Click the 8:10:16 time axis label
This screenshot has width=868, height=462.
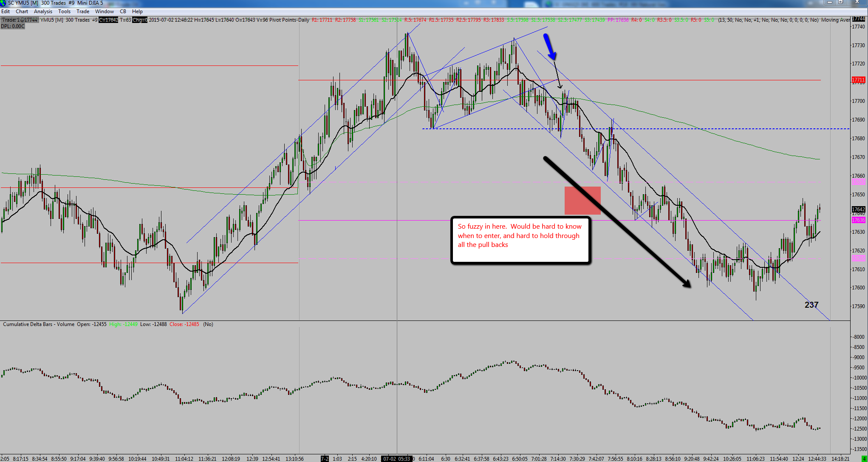point(634,459)
